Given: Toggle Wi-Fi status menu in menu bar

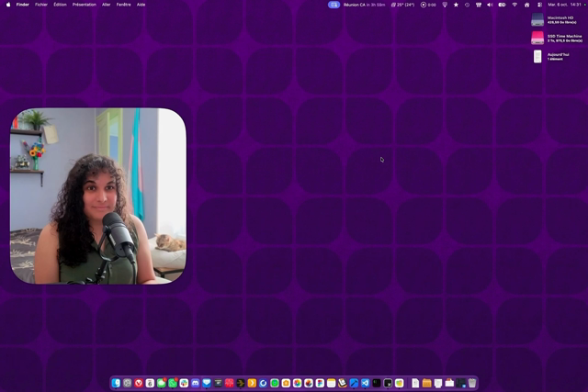Looking at the screenshot, I should (514, 5).
